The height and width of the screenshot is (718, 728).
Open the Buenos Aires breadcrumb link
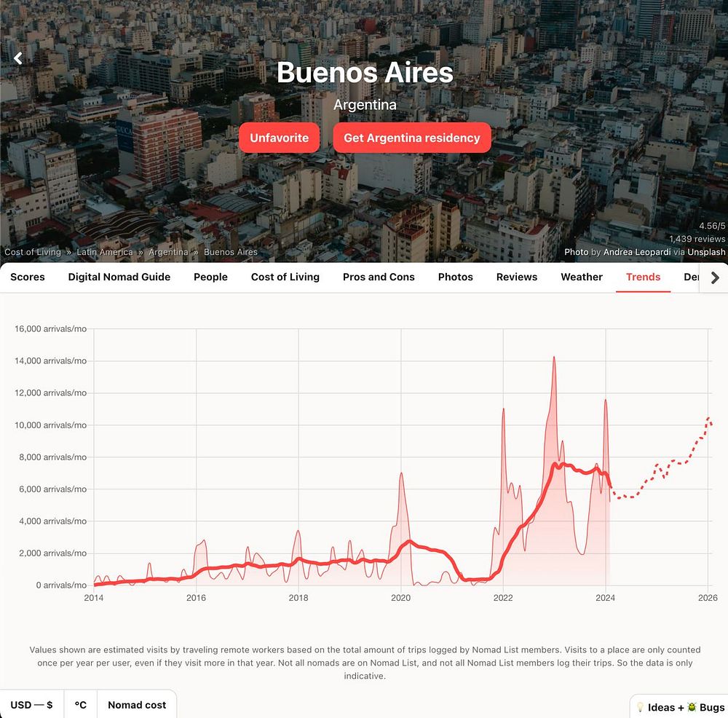(230, 252)
